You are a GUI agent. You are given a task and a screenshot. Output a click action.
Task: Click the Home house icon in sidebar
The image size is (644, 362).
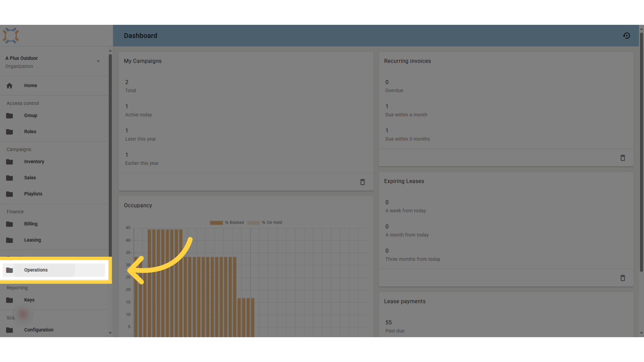pos(9,85)
